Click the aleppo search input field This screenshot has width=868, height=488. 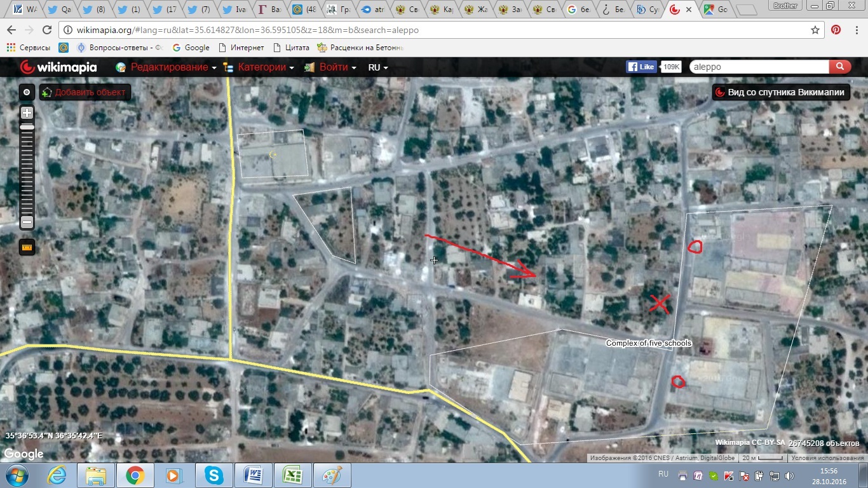(x=759, y=67)
